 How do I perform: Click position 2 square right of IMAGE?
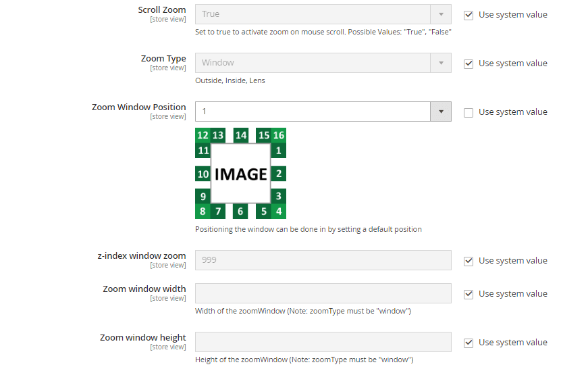278,174
